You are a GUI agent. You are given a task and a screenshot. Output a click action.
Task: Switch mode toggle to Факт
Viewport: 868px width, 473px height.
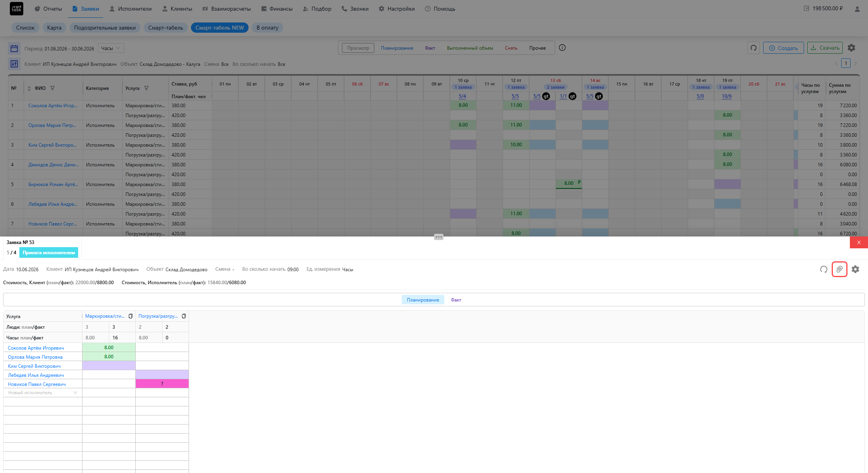click(x=456, y=300)
